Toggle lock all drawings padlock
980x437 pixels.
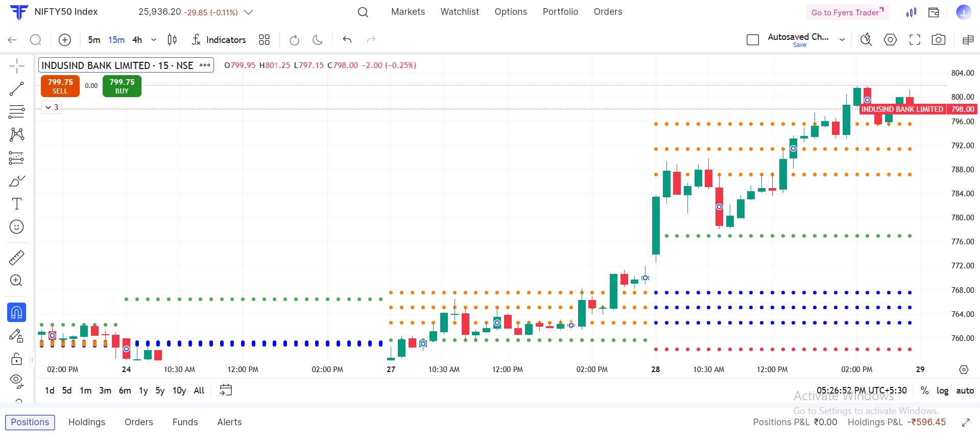click(x=17, y=359)
